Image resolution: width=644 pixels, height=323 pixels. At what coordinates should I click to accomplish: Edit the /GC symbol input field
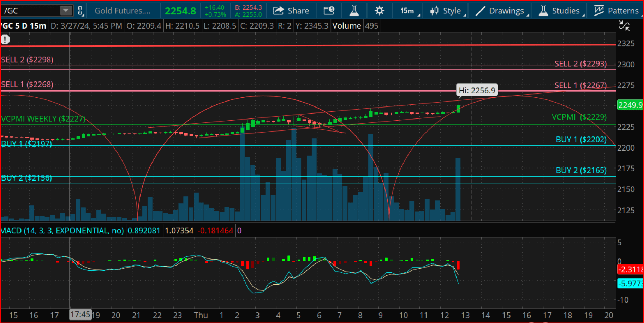pyautogui.click(x=31, y=11)
